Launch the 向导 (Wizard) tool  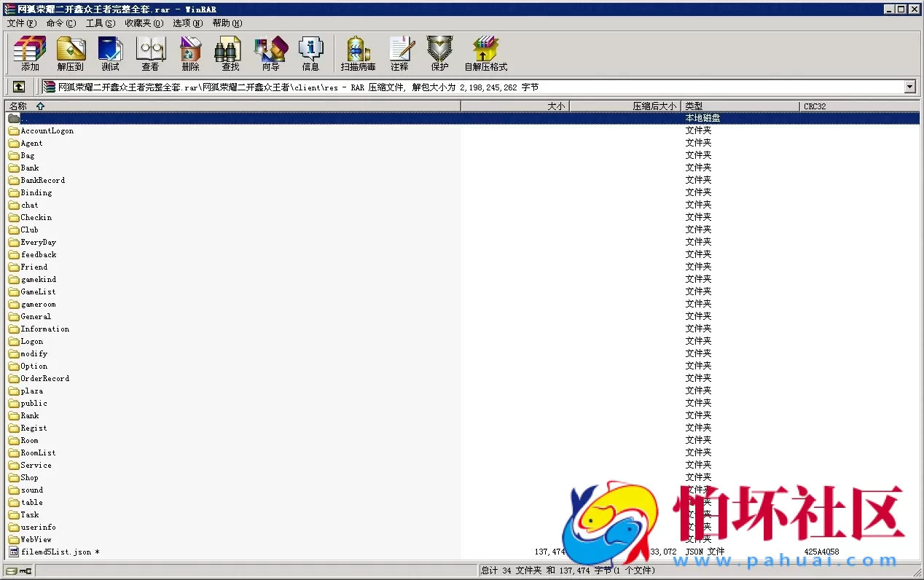(270, 54)
